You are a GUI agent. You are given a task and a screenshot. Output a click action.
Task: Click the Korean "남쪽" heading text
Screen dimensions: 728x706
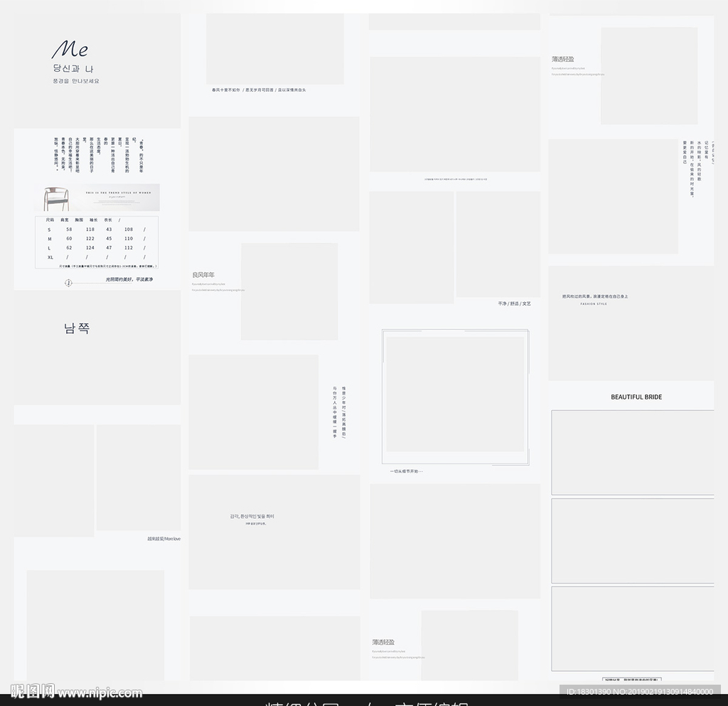pos(77,328)
